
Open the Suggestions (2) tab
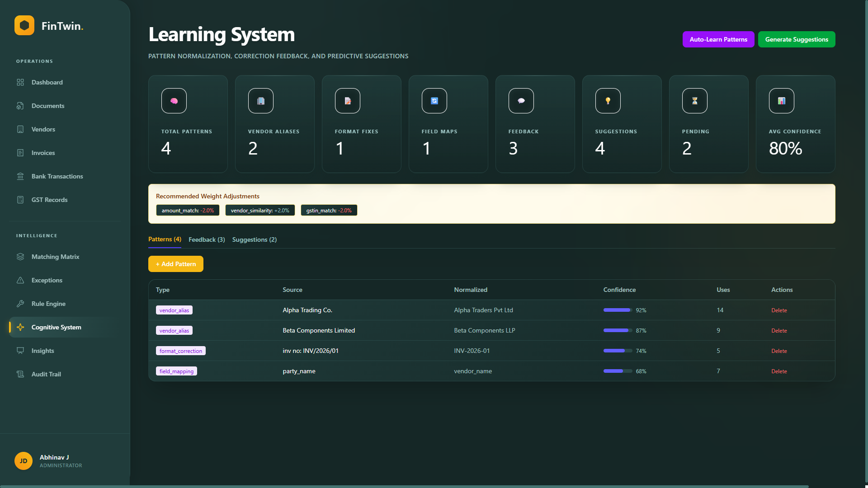pyautogui.click(x=254, y=239)
